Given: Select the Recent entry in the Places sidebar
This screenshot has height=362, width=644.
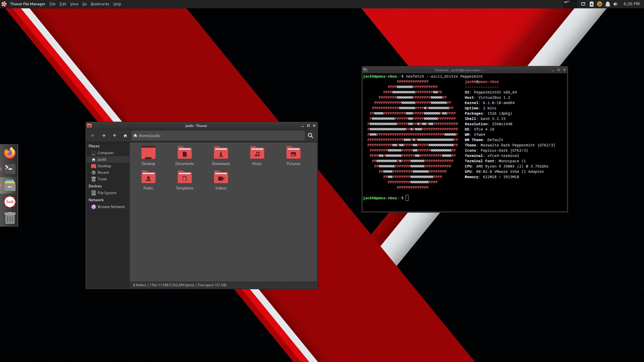Looking at the screenshot, I should tap(103, 172).
